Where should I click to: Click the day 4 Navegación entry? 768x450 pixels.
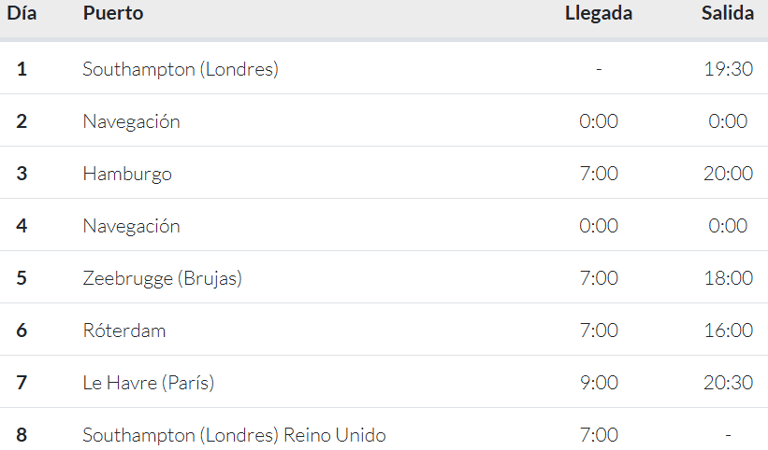point(131,226)
